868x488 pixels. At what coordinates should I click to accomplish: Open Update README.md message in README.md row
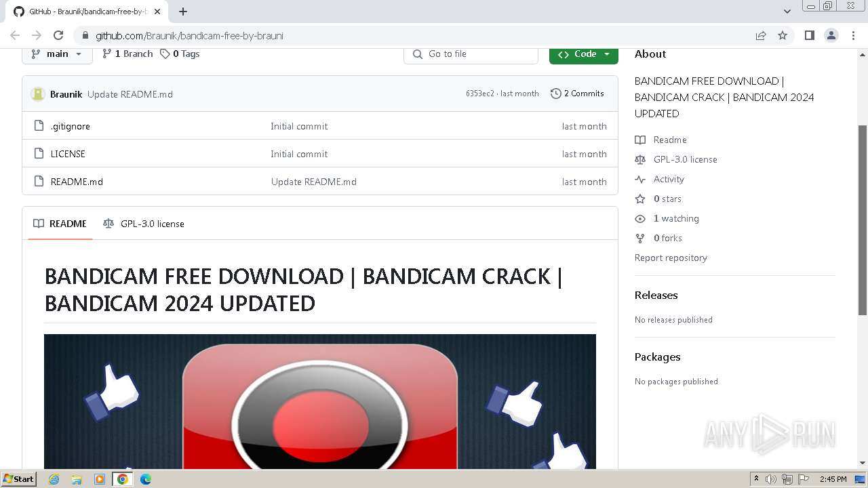click(314, 182)
